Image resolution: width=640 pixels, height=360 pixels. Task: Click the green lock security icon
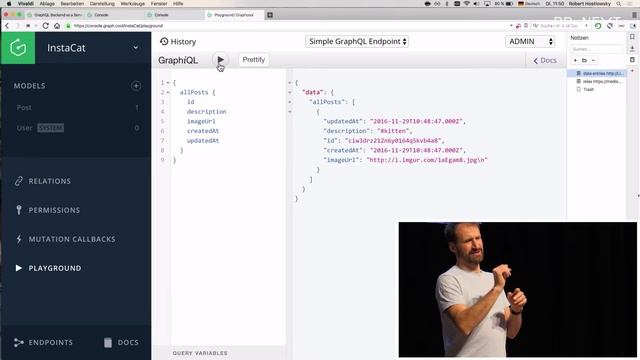(x=68, y=25)
